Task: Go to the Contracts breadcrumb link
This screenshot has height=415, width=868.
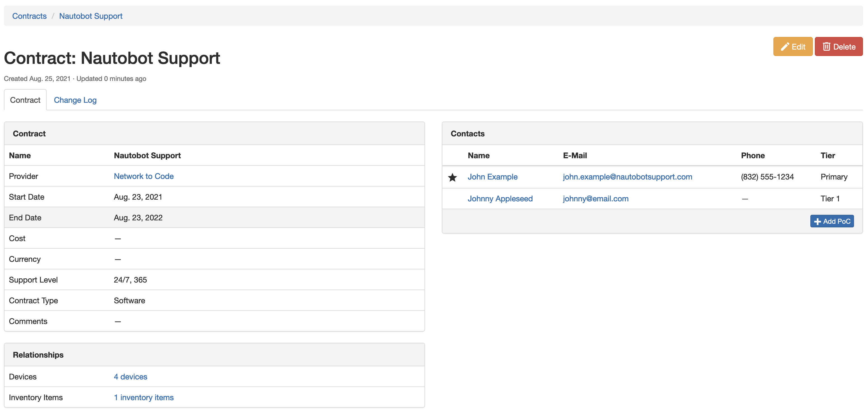Action: tap(29, 16)
